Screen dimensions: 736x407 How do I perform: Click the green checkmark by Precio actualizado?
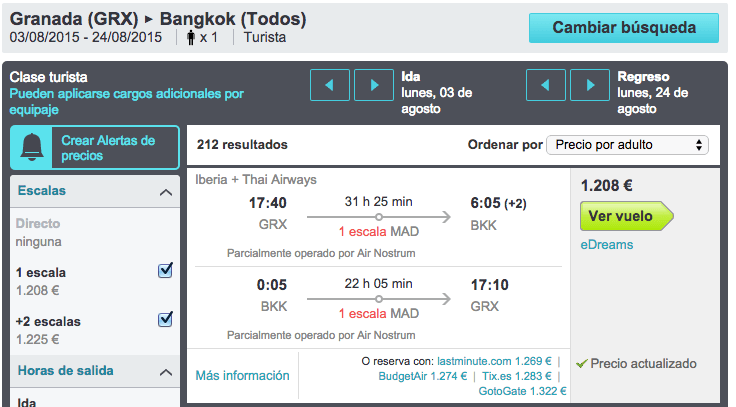(581, 363)
